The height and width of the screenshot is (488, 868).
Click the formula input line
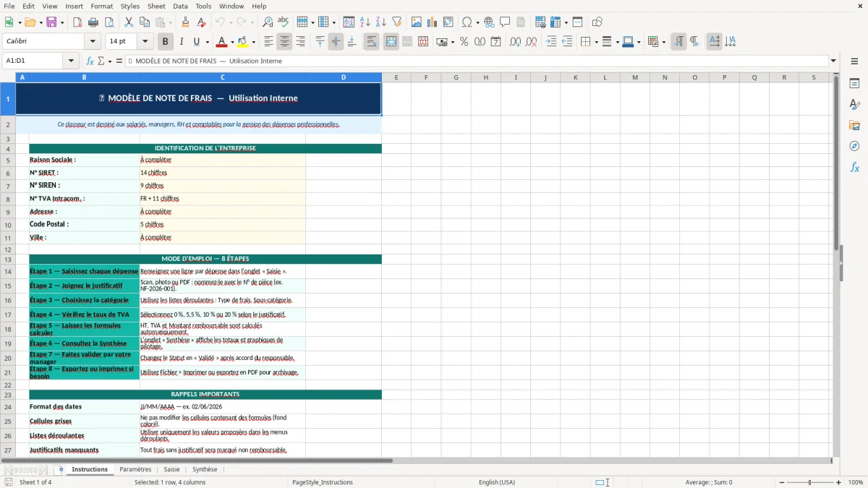pyautogui.click(x=477, y=61)
